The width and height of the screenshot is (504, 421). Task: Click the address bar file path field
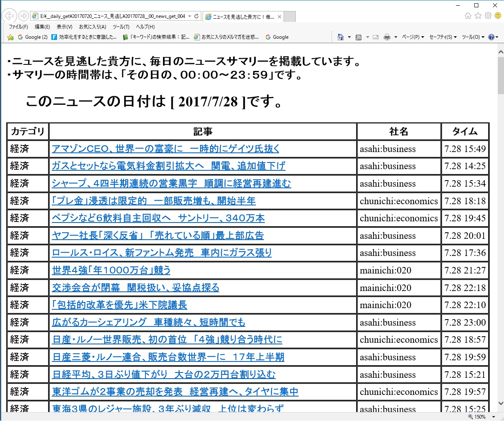[113, 16]
